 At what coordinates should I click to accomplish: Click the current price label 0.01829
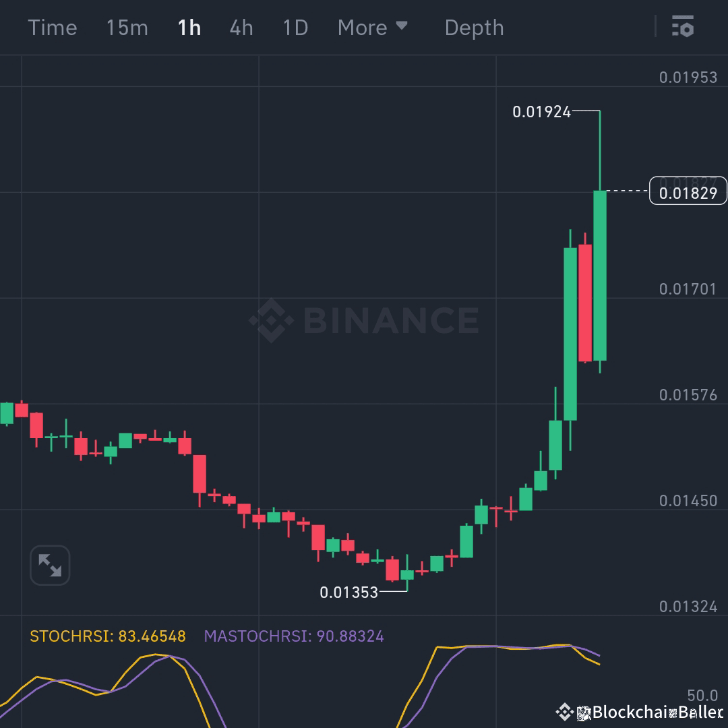point(688,191)
